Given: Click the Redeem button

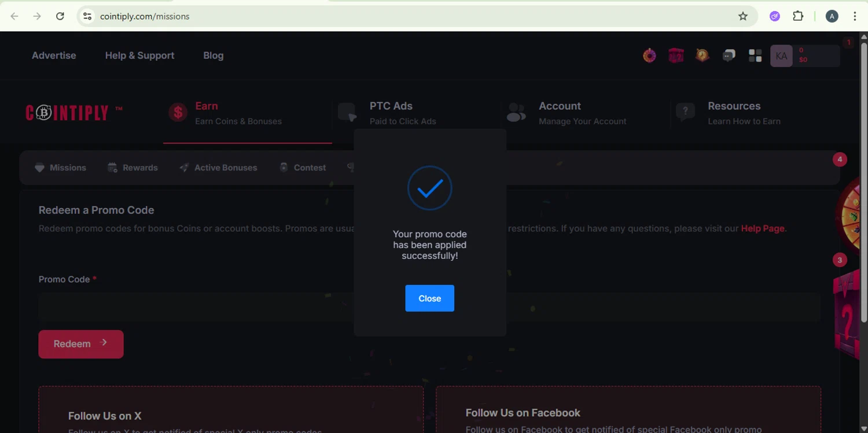Looking at the screenshot, I should 81,344.
